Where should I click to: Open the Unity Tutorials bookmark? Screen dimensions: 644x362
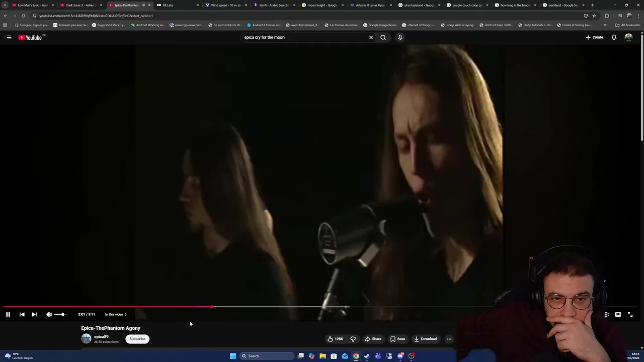pos(535,25)
